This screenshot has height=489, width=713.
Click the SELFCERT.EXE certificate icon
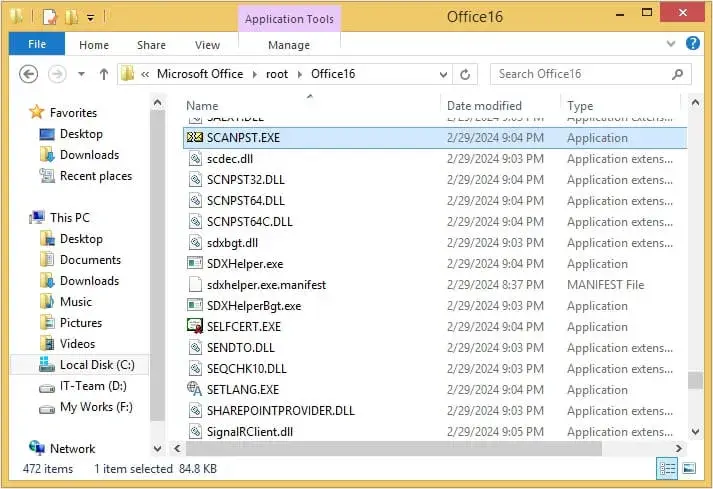(x=195, y=326)
